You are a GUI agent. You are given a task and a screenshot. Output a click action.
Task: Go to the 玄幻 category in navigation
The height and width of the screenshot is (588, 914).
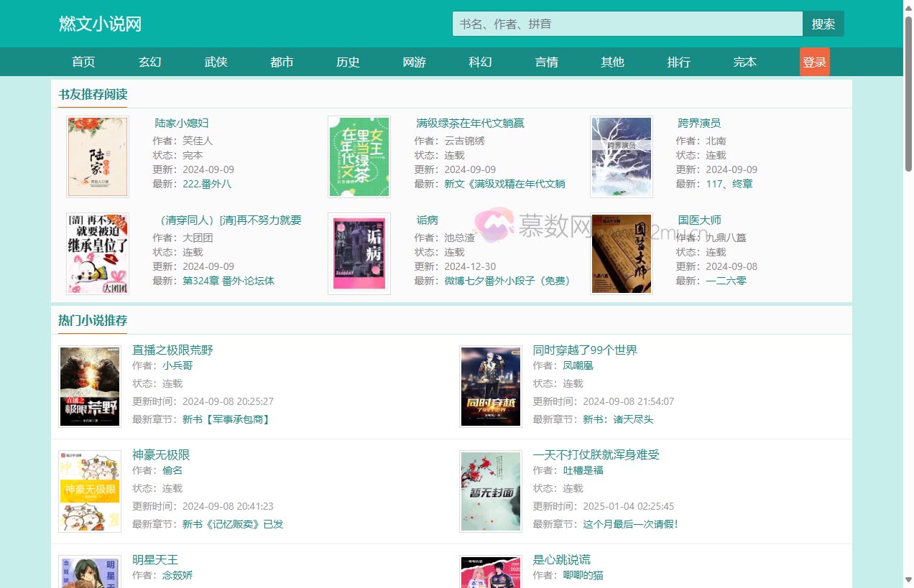point(149,62)
